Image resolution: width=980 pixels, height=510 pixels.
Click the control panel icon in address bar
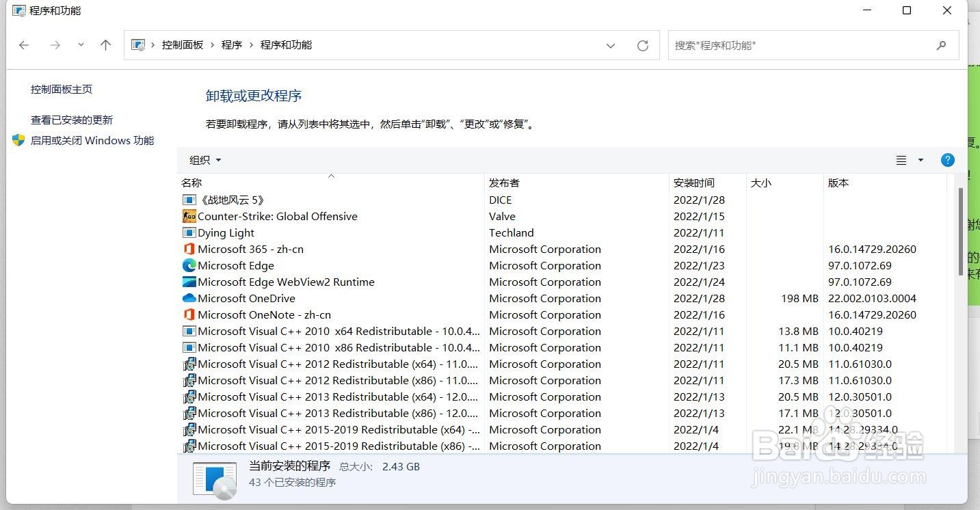pyautogui.click(x=138, y=45)
